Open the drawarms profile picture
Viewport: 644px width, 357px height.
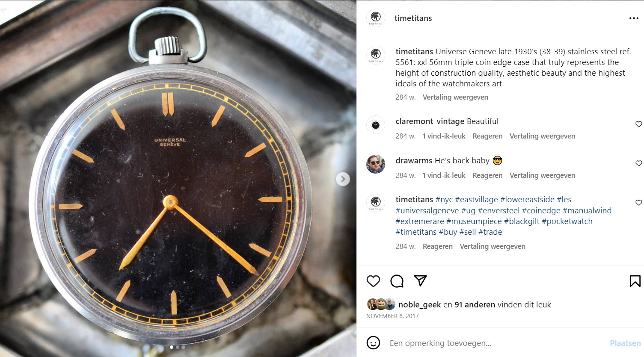[x=376, y=164]
